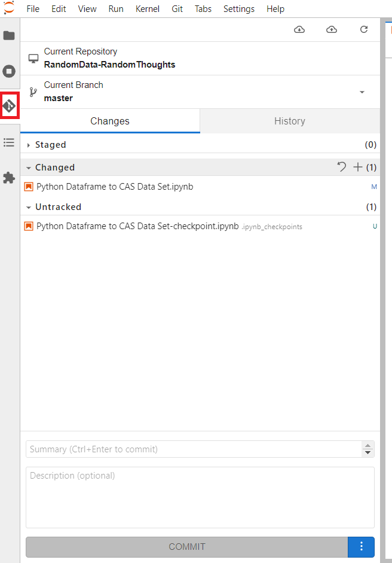
Task: Push committed changes with cloud upload icon
Action: (332, 29)
